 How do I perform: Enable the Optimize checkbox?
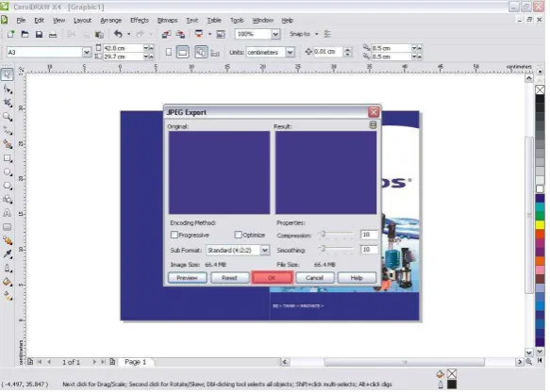tap(238, 235)
